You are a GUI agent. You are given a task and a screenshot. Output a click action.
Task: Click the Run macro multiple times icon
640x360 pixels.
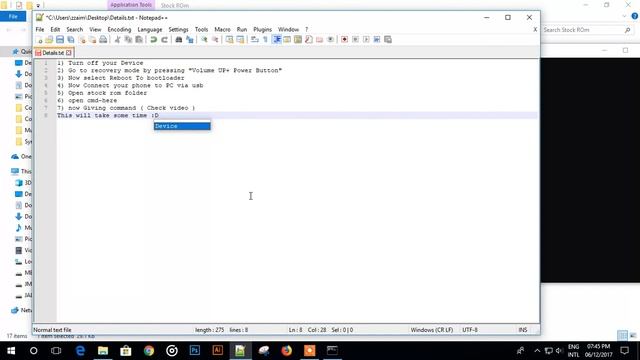tap(377, 40)
